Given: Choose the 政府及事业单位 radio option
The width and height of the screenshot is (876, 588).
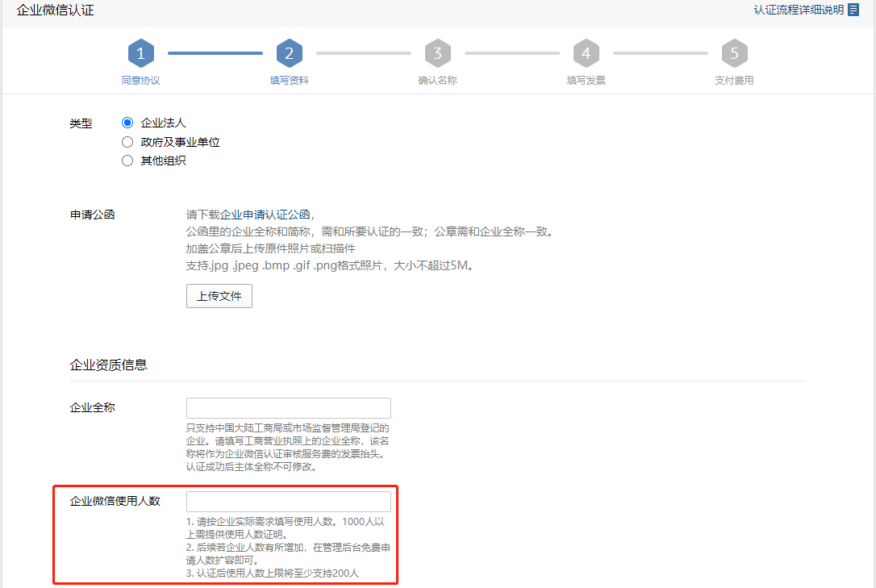Looking at the screenshot, I should point(127,142).
